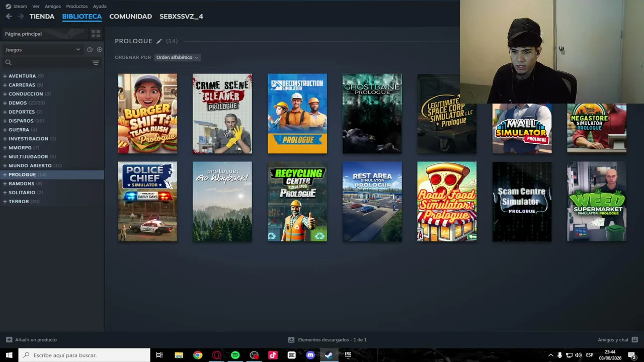Open Opera browser from the taskbar
The width and height of the screenshot is (644, 362).
216,355
